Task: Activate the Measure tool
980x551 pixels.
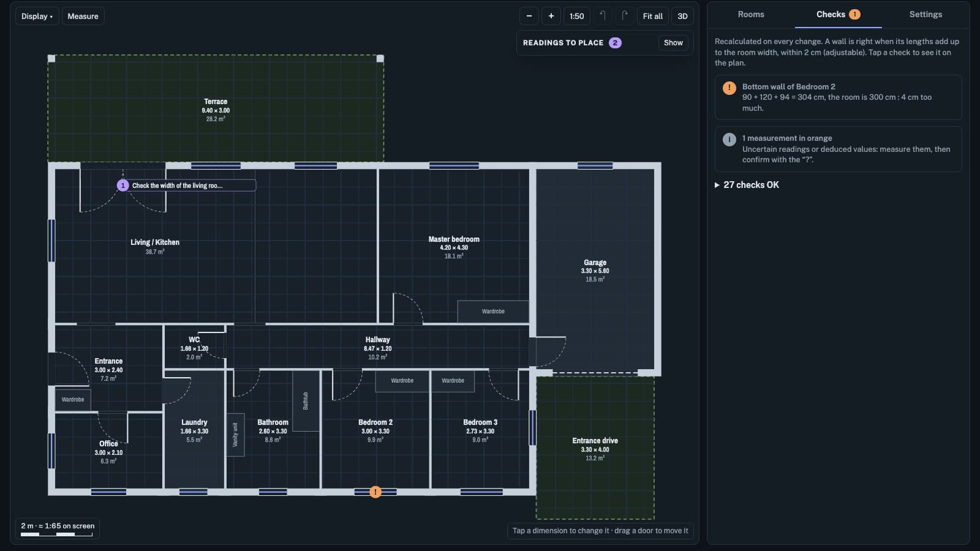Action: pos(83,17)
